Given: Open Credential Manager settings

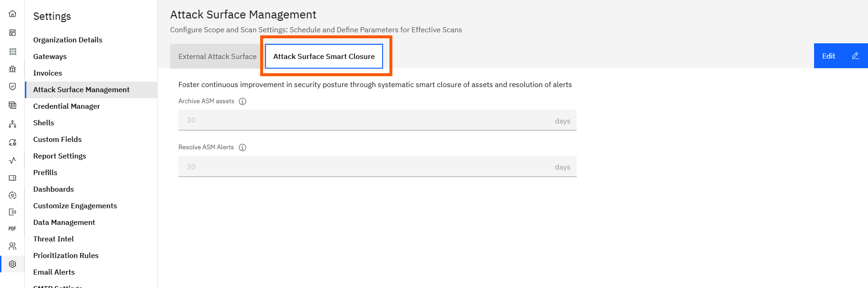Looking at the screenshot, I should 66,106.
